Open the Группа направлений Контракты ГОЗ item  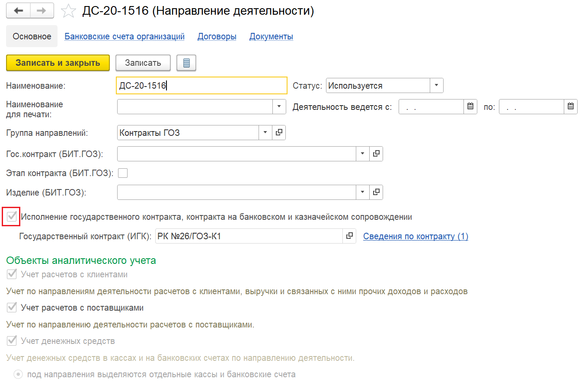(279, 133)
